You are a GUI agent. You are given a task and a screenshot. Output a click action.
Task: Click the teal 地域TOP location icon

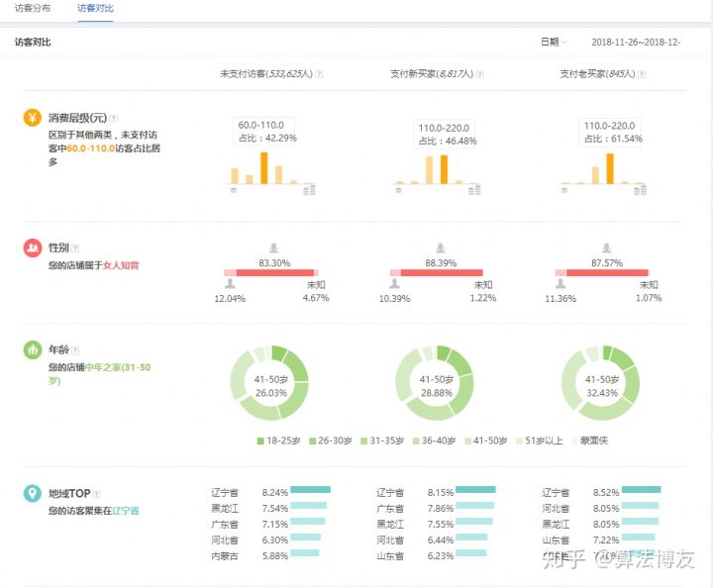(33, 493)
